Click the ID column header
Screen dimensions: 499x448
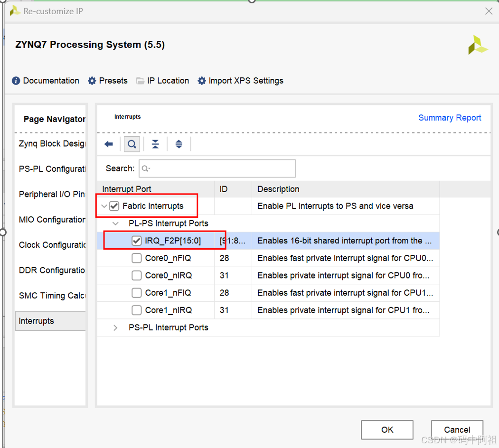pyautogui.click(x=233, y=189)
